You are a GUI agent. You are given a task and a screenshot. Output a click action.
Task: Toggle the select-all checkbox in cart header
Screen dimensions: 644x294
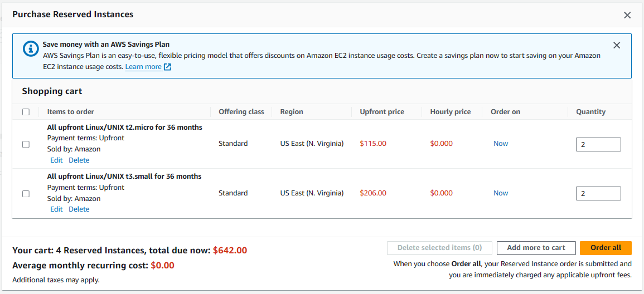coord(26,112)
